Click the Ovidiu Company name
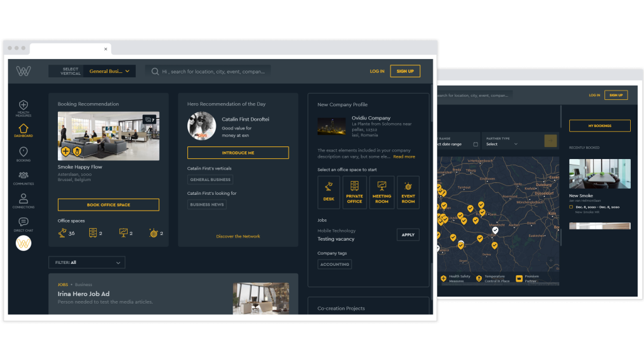Screen dimensions: 644x362 click(371, 118)
